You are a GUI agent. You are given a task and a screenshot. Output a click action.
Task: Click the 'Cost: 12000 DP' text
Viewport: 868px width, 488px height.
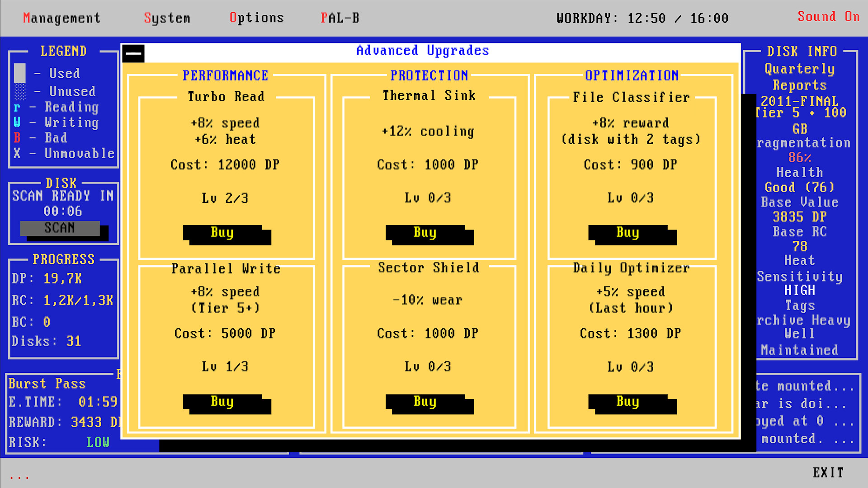pos(225,165)
